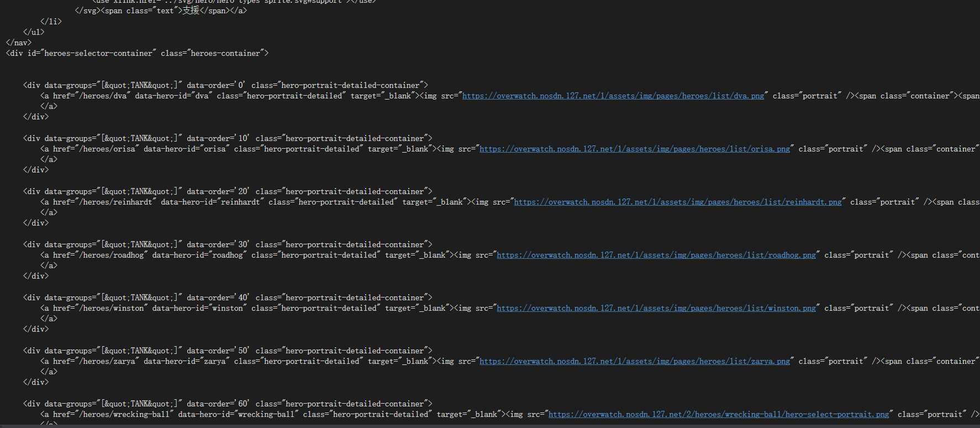Screen dimensions: 980x428
Task: Click the div line with data-order='20'
Action: [x=228, y=191]
